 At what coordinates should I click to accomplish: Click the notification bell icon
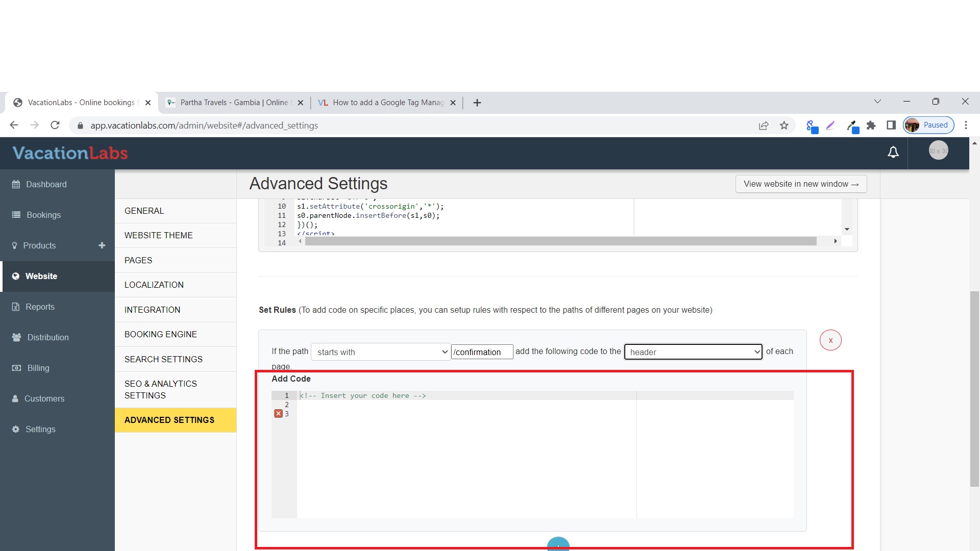pyautogui.click(x=893, y=152)
